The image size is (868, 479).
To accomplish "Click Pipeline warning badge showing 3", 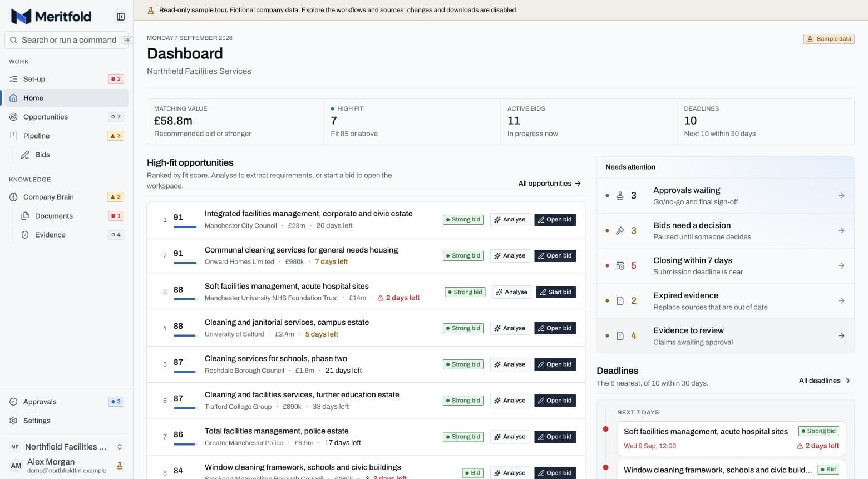I will [x=115, y=136].
